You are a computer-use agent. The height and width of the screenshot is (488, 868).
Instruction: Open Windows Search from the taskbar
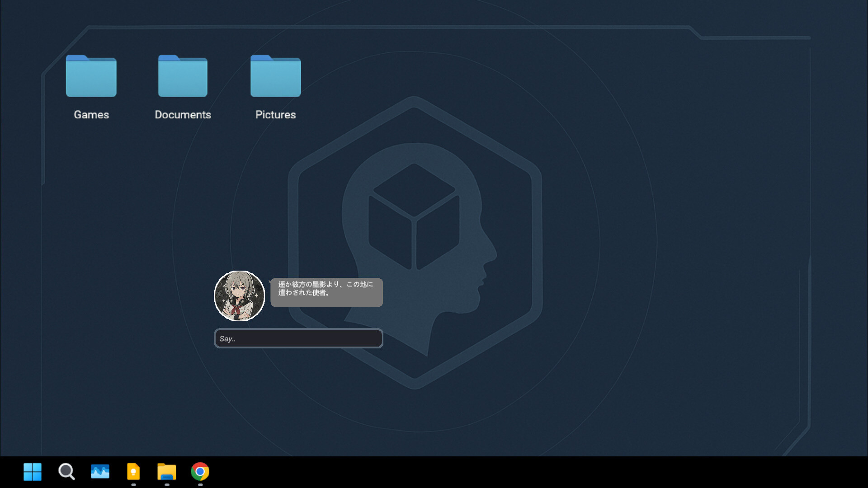click(x=66, y=471)
